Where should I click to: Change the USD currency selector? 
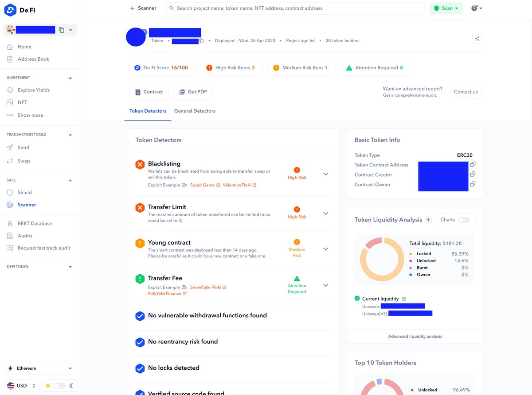tap(21, 386)
